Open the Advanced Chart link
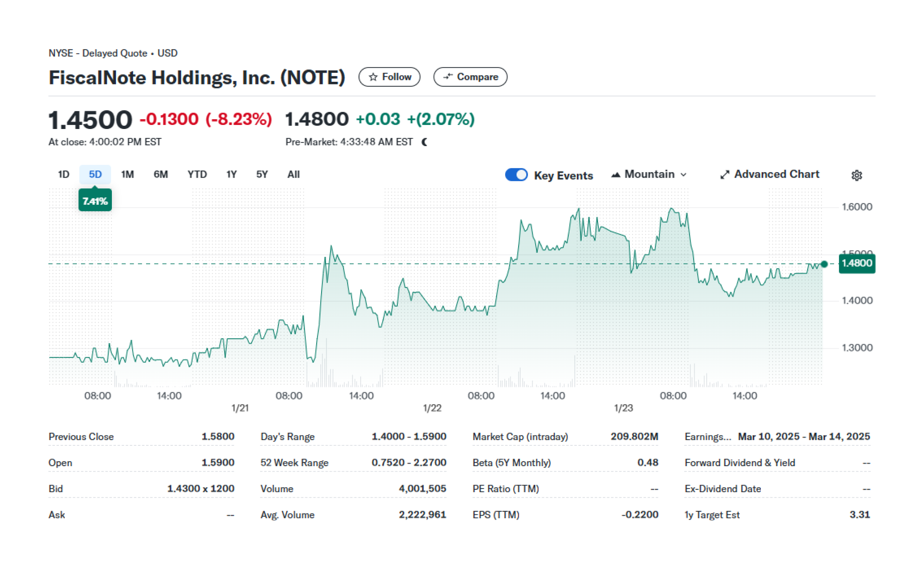The height and width of the screenshot is (568, 924). 769,174
